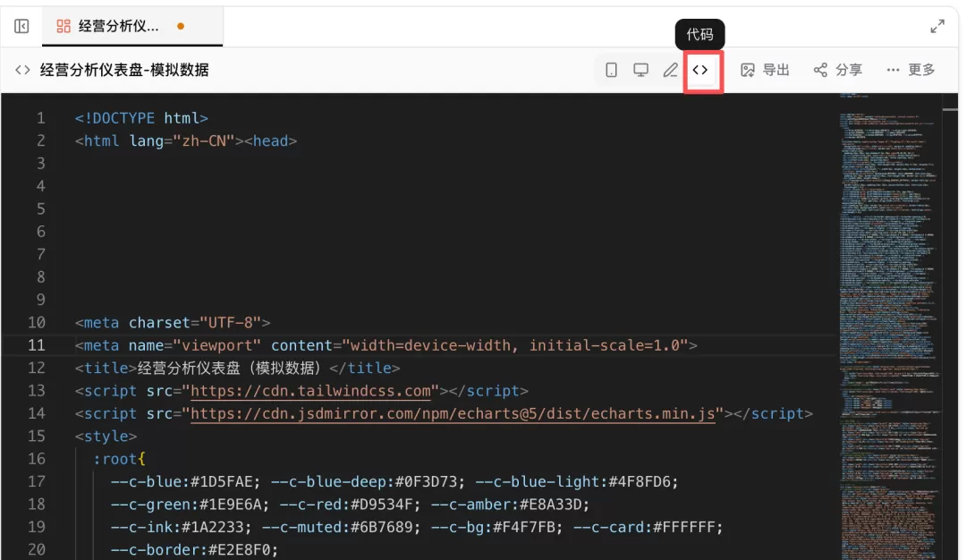Click line number 11 in gutter
Viewport: 966px width, 560px height.
(x=37, y=345)
